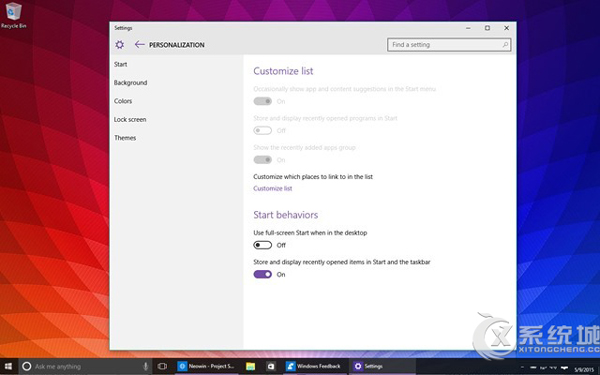Click 'Use full-screen Start when in the desktop' label

click(x=310, y=233)
